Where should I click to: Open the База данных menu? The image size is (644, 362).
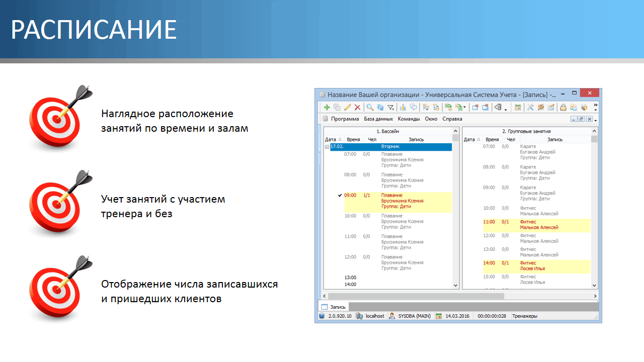tap(378, 119)
